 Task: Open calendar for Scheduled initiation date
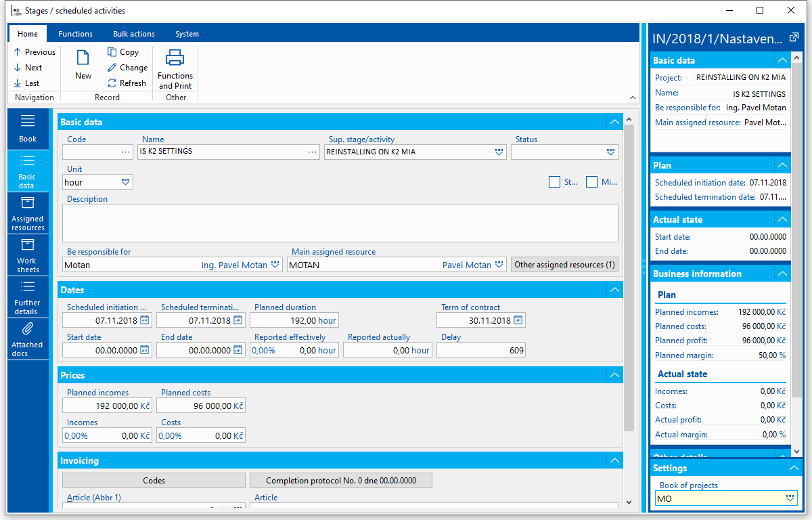[144, 320]
